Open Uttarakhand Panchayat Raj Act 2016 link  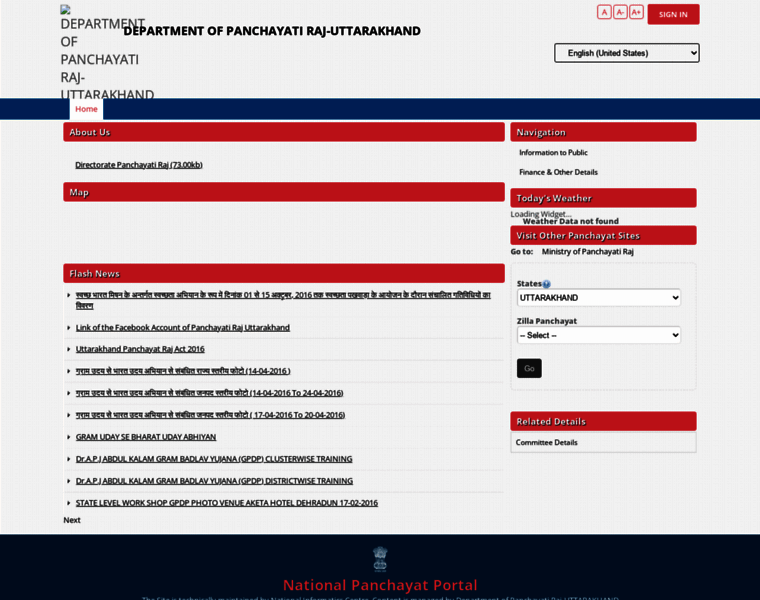click(x=140, y=349)
